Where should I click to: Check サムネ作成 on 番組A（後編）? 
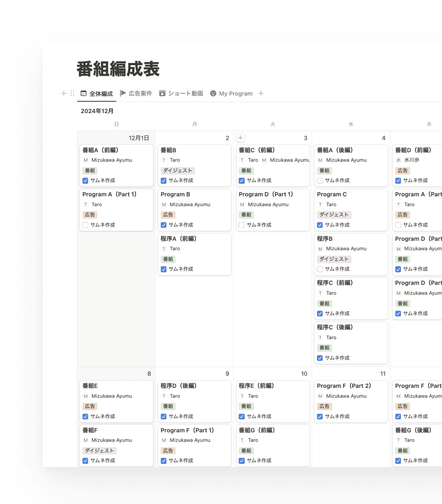tap(320, 181)
